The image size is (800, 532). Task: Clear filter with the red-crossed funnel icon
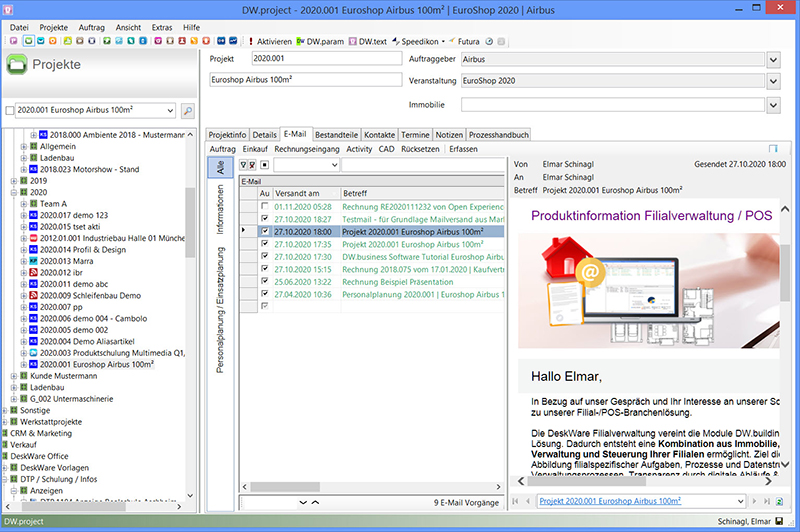tap(252, 165)
